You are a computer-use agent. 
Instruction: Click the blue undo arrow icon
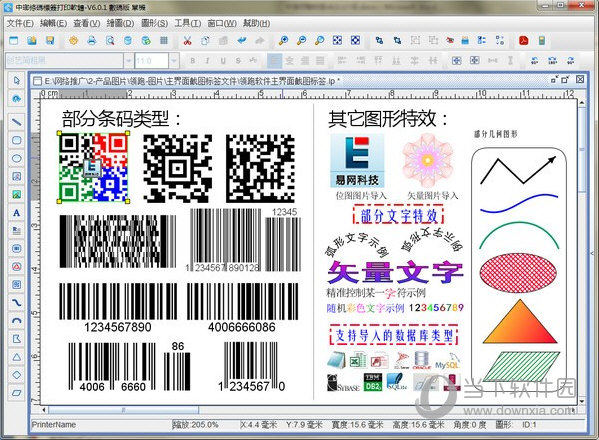(x=241, y=40)
